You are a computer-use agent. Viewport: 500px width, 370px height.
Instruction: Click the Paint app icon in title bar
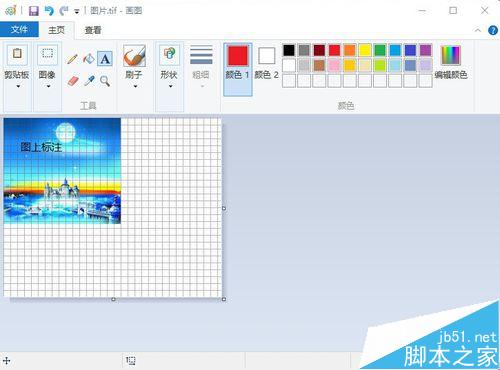[x=10, y=10]
